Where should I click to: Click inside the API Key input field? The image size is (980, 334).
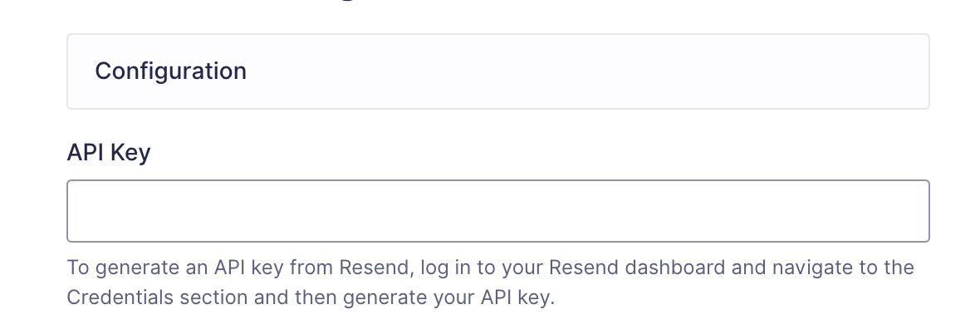pyautogui.click(x=498, y=211)
